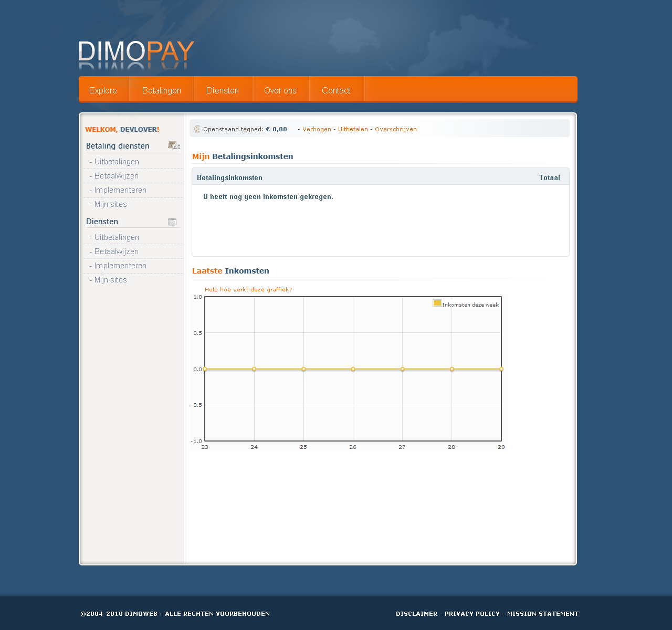672x630 pixels.
Task: Open Uitbetalingen under Diensten section
Action: [117, 237]
